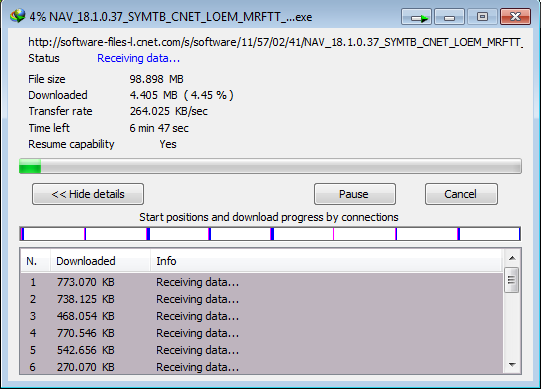The height and width of the screenshot is (389, 541).
Task: Click the green arrow tray button
Action: click(416, 17)
